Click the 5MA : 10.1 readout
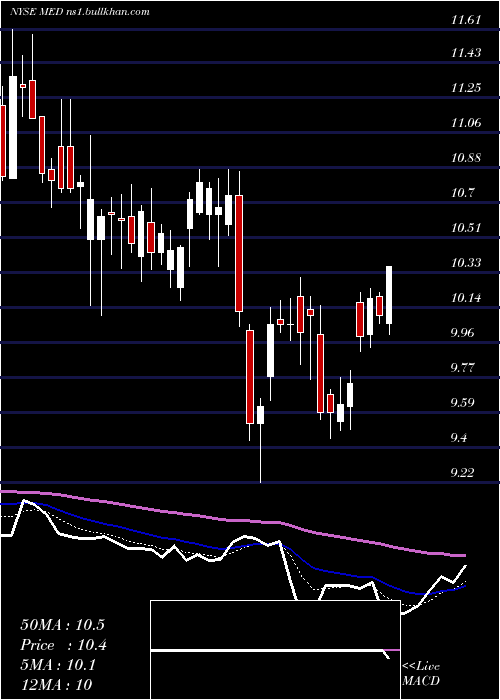500x700 pixels. pos(58,665)
